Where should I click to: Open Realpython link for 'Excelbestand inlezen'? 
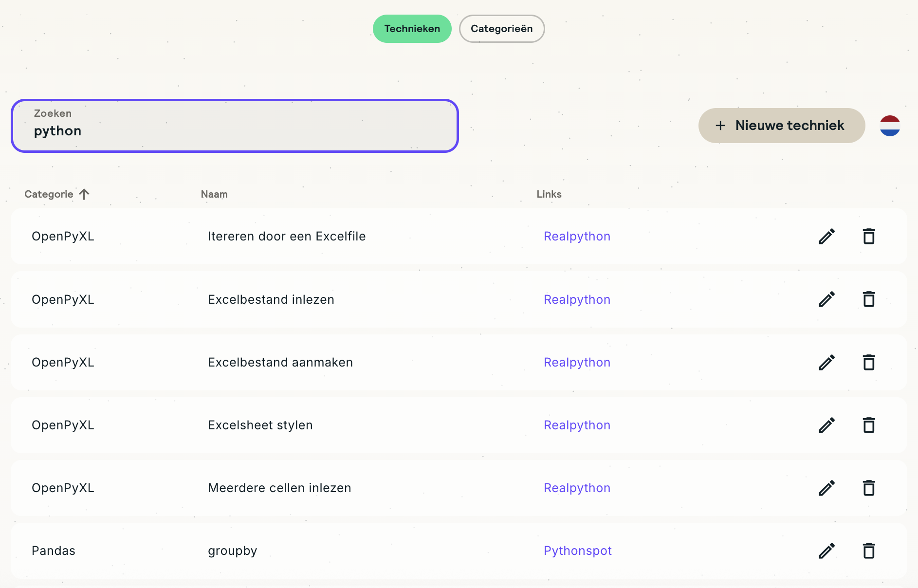577,299
